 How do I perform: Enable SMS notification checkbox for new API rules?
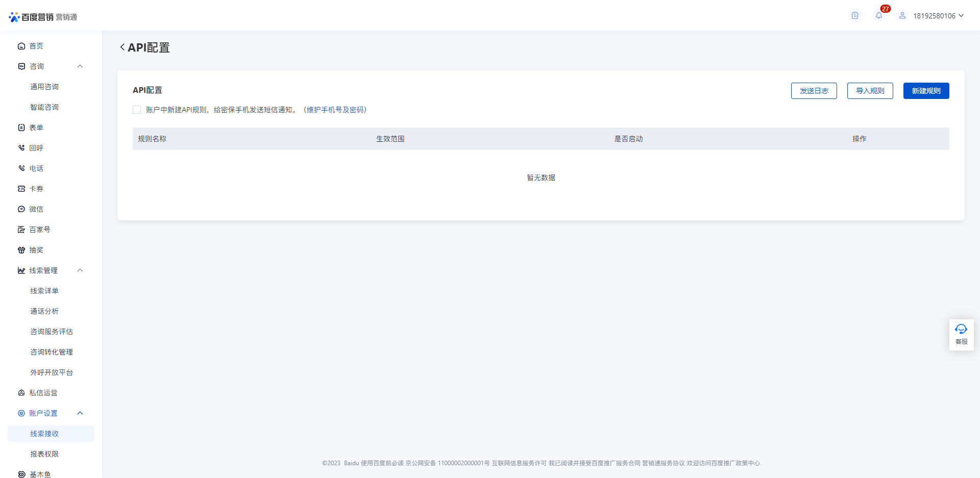coord(137,110)
